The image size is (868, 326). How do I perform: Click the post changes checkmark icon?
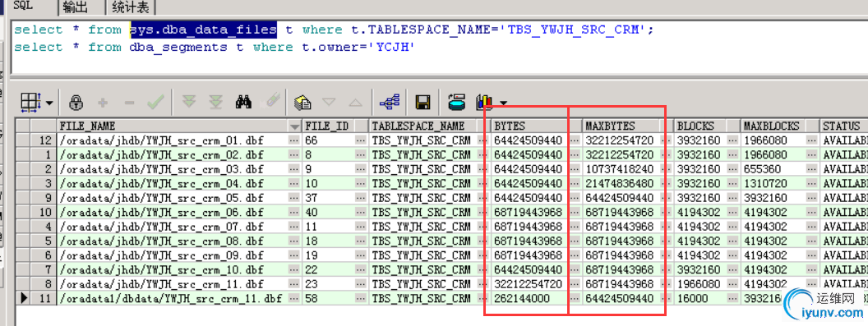[x=155, y=103]
